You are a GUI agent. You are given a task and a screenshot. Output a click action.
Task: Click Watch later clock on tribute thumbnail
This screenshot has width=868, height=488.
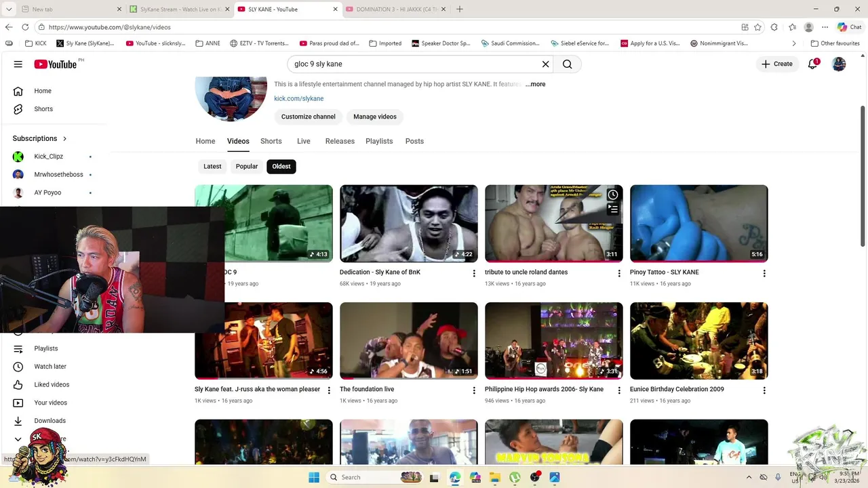click(612, 195)
